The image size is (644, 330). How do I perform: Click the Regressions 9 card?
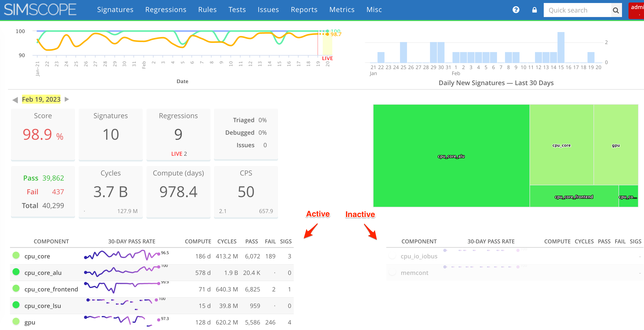pos(178,134)
